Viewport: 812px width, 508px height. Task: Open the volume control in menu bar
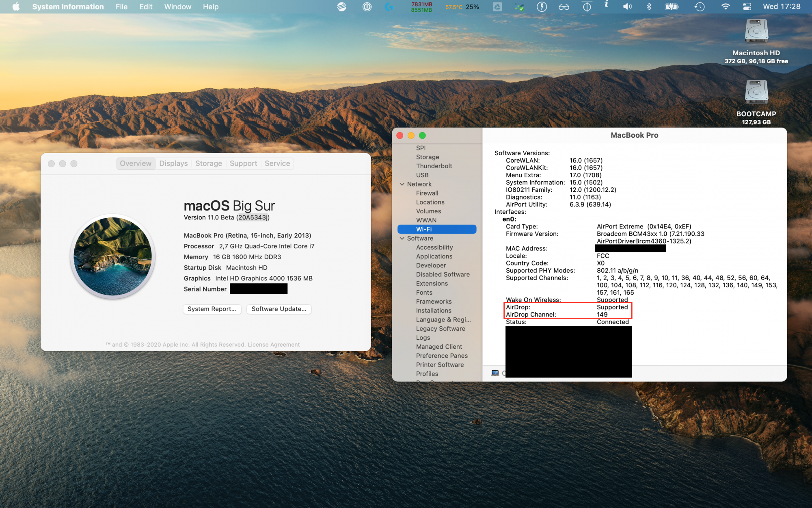tap(627, 7)
